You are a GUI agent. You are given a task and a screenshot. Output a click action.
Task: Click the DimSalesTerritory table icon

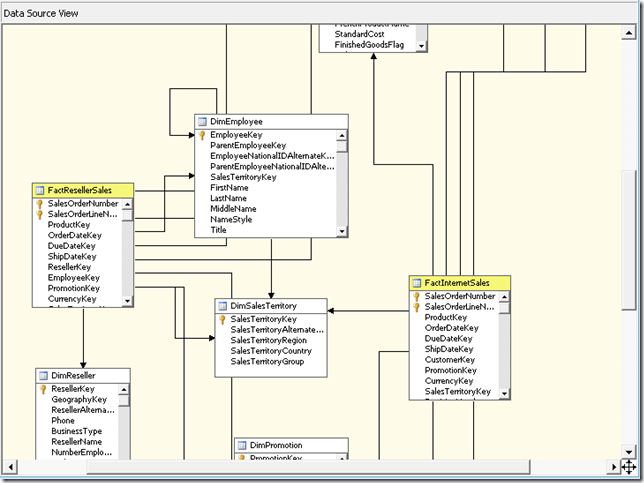pyautogui.click(x=222, y=306)
